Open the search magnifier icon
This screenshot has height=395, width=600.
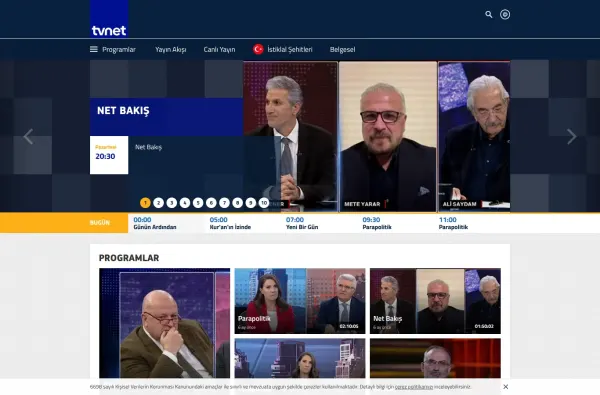coord(489,15)
